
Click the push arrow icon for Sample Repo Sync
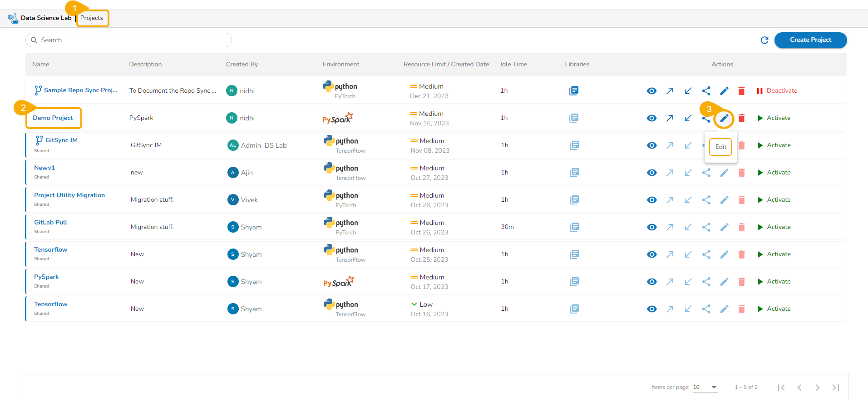point(670,91)
